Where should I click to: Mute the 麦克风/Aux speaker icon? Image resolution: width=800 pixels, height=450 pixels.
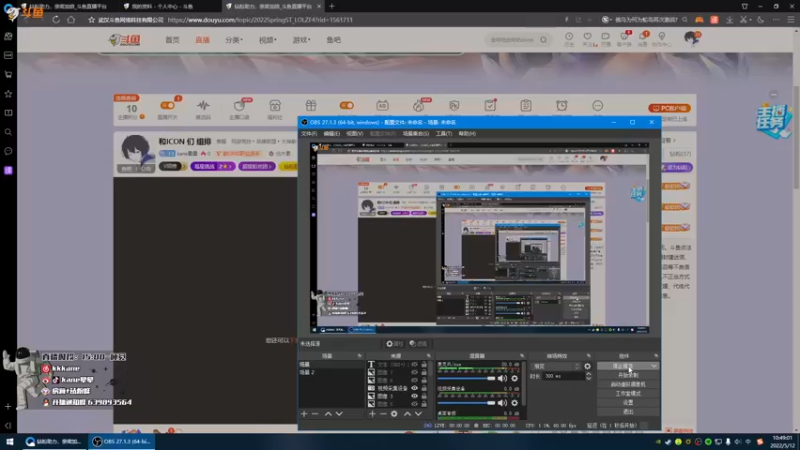[502, 379]
